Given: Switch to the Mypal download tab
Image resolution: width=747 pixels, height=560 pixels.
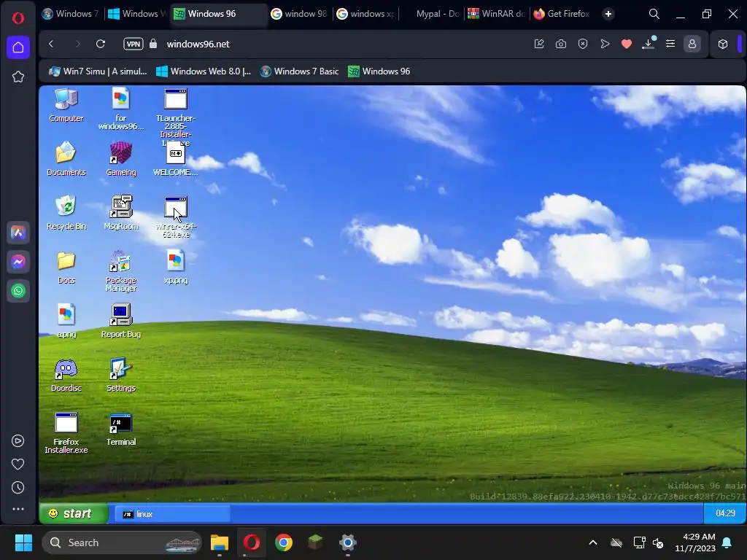Looking at the screenshot, I should [431, 14].
